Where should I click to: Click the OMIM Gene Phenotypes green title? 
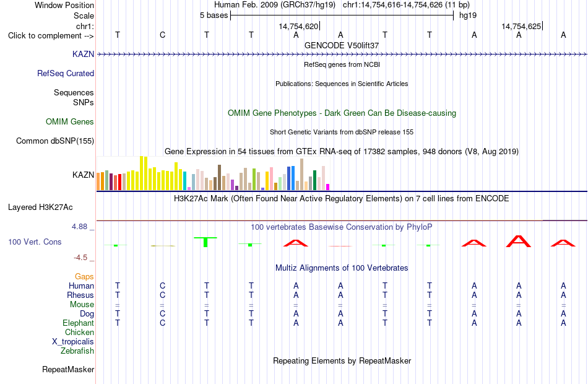[x=342, y=113]
